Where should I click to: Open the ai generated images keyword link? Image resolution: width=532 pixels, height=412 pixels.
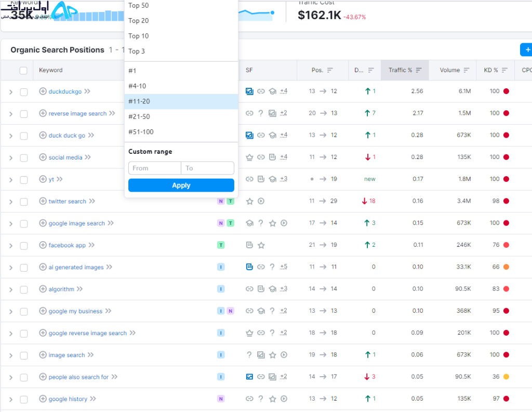coord(76,267)
